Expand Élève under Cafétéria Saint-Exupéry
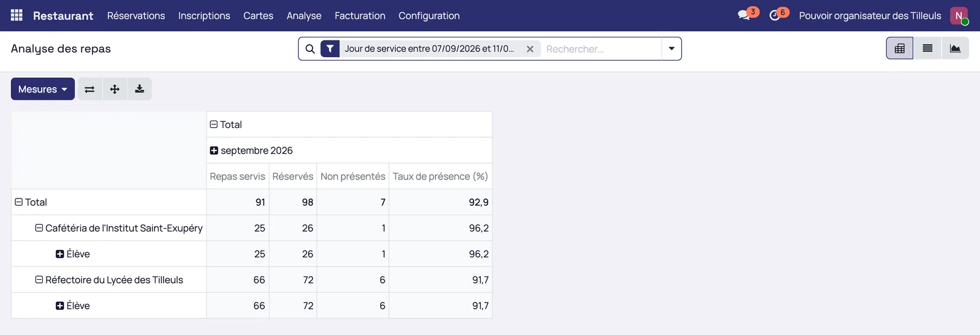 pyautogui.click(x=73, y=254)
